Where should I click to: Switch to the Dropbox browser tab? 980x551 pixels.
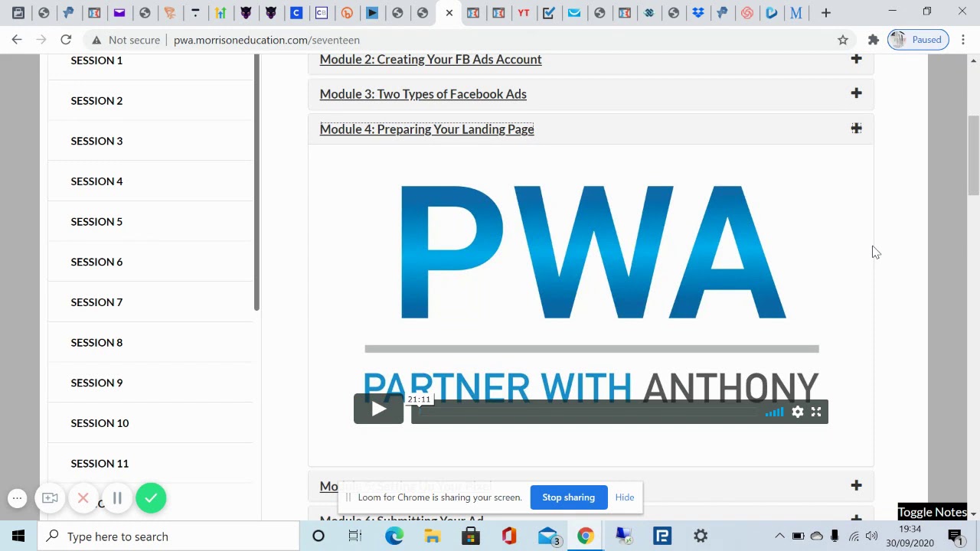point(697,13)
